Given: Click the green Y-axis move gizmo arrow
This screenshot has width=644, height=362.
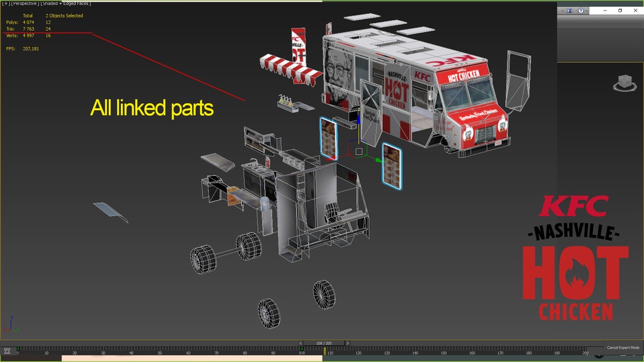Looking at the screenshot, I should pyautogui.click(x=379, y=160).
